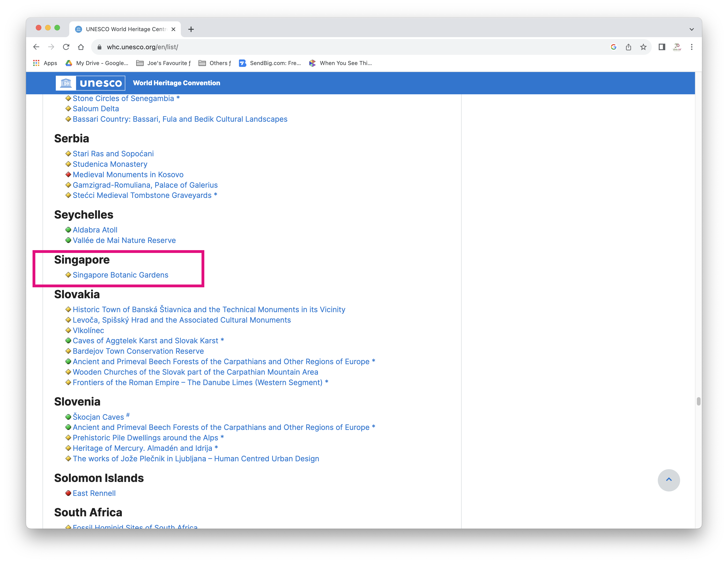
Task: Expand the tab search dropdown arrow
Action: (x=692, y=29)
